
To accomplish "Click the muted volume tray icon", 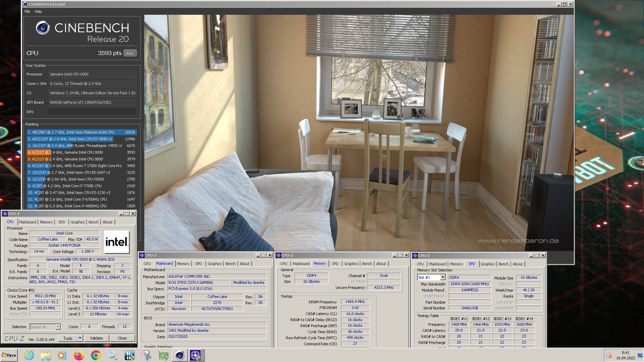I will pyautogui.click(x=609, y=355).
